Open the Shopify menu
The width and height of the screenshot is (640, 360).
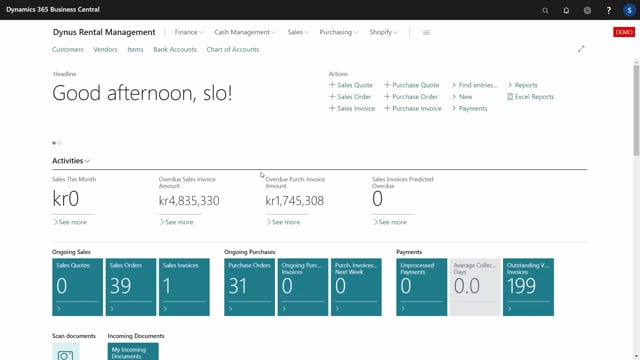click(x=383, y=32)
